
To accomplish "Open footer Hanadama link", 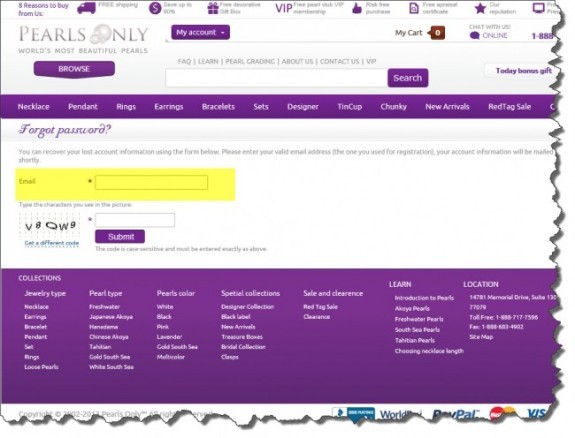I will [103, 326].
